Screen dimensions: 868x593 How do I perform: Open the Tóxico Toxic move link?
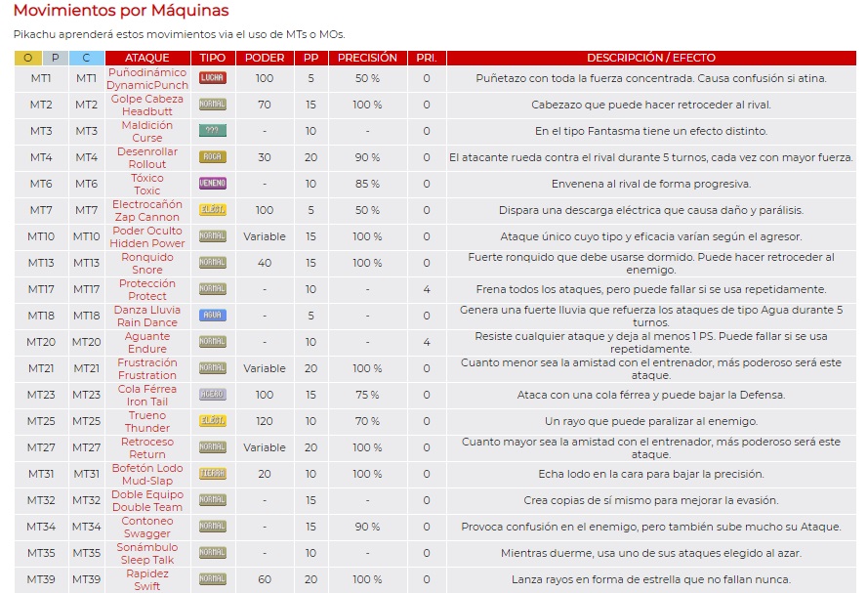(147, 184)
